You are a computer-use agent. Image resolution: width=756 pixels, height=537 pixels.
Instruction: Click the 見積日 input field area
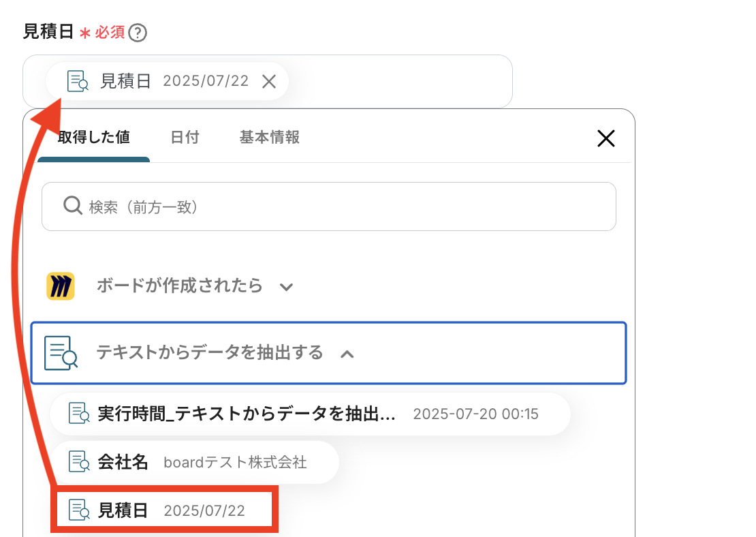pos(402,82)
